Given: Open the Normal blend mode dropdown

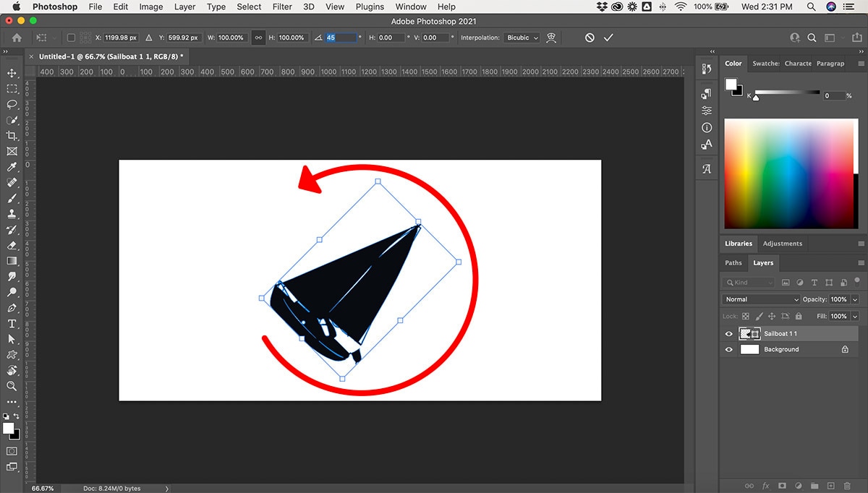Looking at the screenshot, I should click(x=760, y=299).
